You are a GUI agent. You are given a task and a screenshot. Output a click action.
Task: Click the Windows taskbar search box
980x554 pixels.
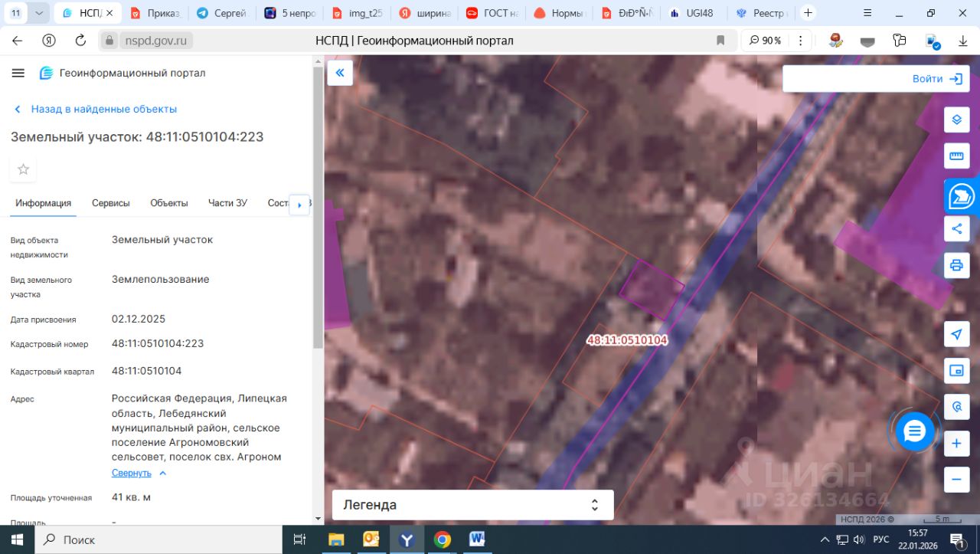pyautogui.click(x=157, y=539)
